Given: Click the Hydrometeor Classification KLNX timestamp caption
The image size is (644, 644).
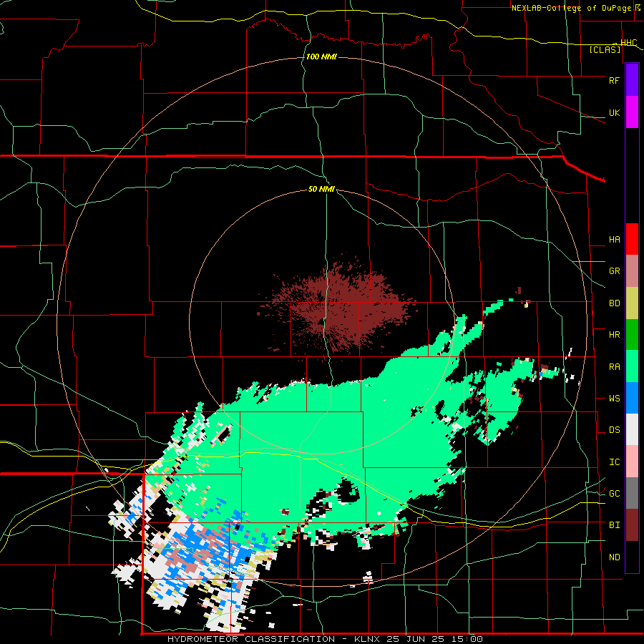Looking at the screenshot, I should (325, 639).
